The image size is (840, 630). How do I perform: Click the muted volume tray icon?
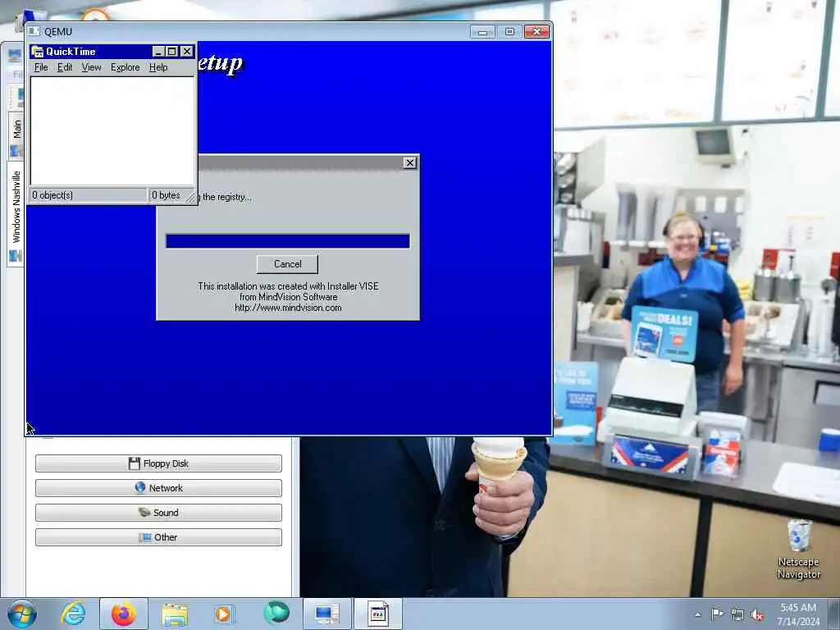[x=757, y=614]
